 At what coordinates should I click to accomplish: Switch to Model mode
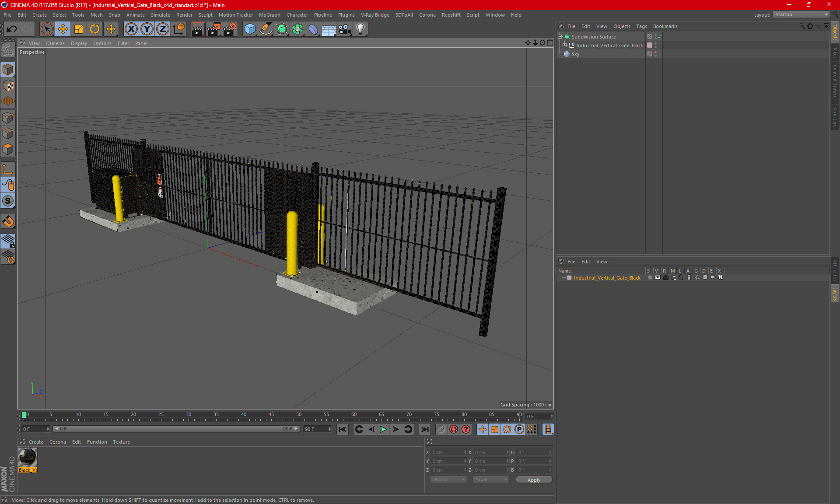click(x=8, y=70)
